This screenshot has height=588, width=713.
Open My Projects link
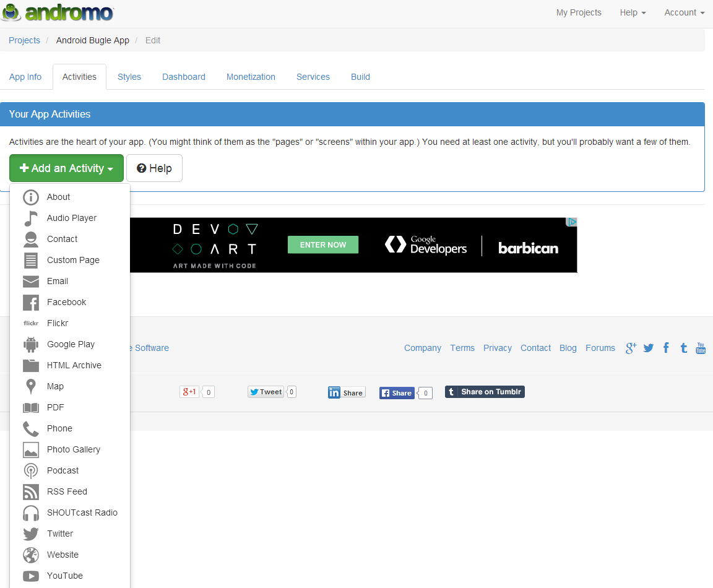tap(579, 13)
